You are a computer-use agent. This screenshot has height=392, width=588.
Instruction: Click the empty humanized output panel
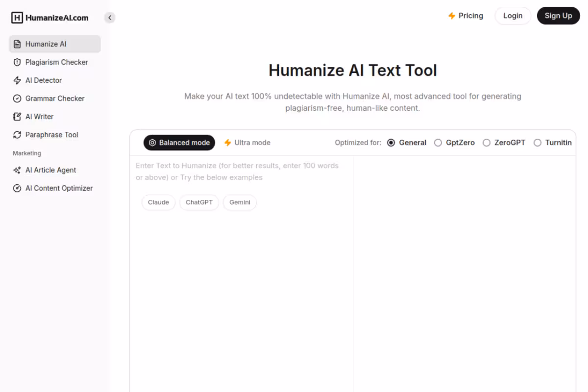point(465,273)
